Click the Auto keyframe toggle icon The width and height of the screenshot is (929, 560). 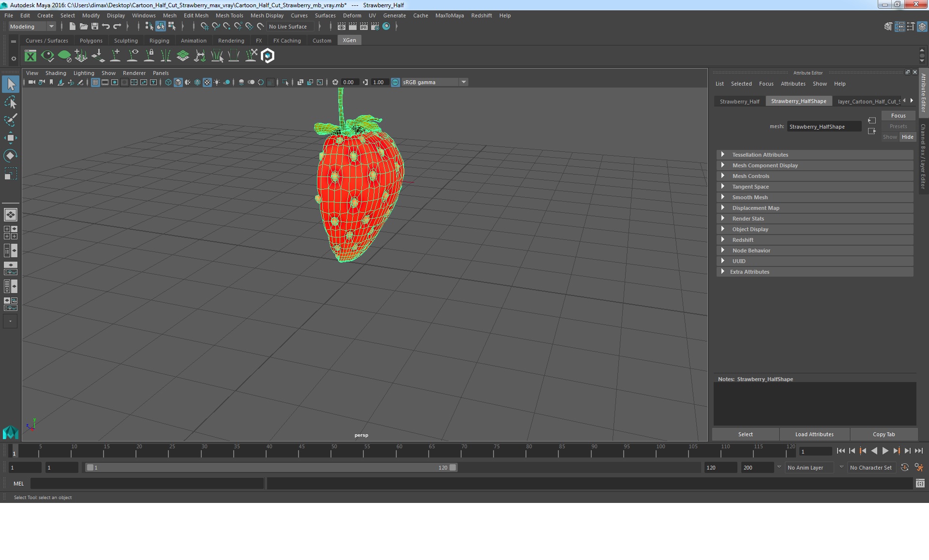pos(905,468)
